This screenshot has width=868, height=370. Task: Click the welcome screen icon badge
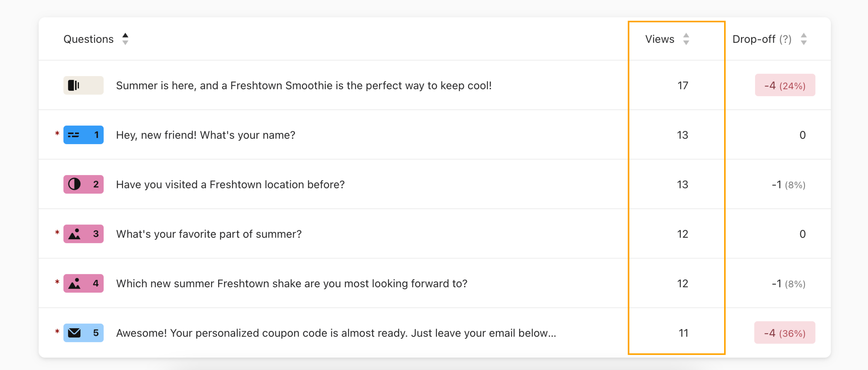(83, 85)
